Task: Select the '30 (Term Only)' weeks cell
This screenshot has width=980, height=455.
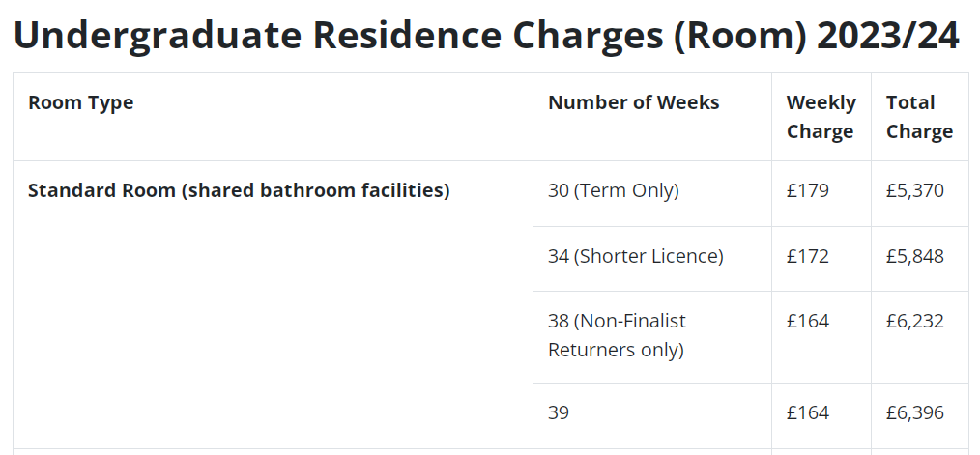Action: [x=613, y=190]
